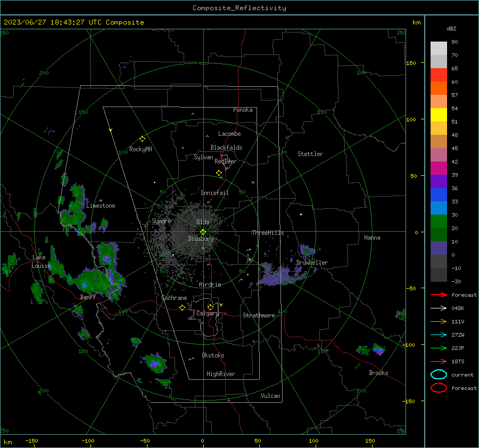This screenshot has width=479, height=448.
Task: Click the RedDeer city label
Action: coord(226,161)
